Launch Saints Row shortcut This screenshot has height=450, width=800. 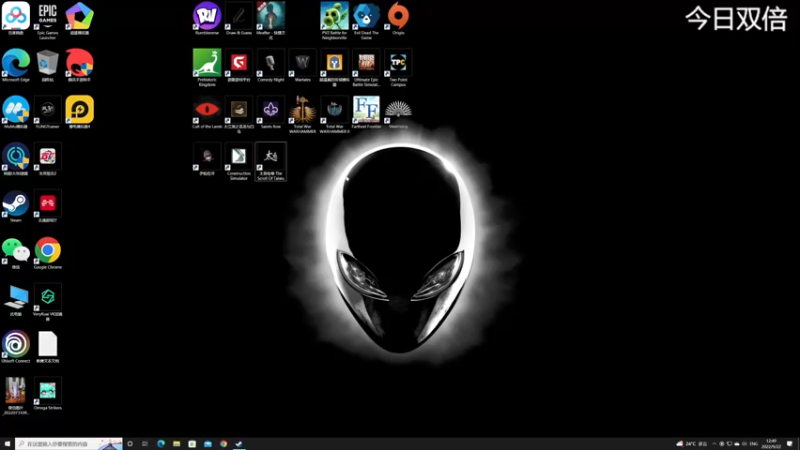click(270, 112)
